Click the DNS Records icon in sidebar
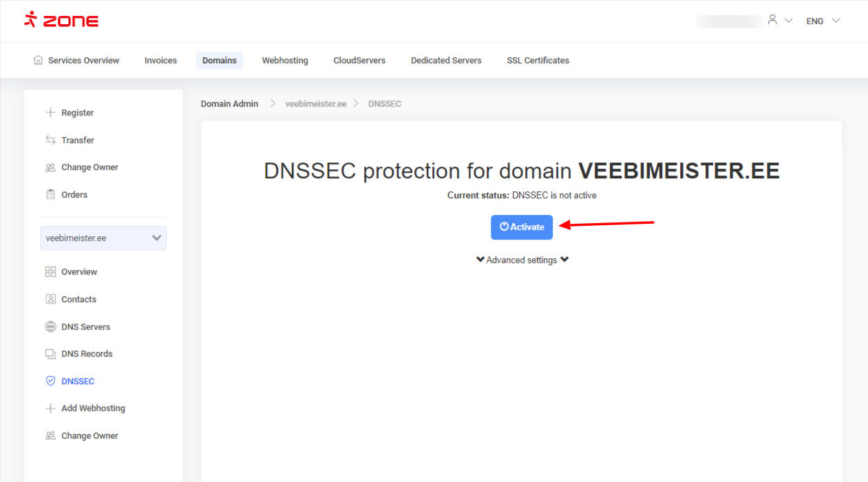 [50, 354]
